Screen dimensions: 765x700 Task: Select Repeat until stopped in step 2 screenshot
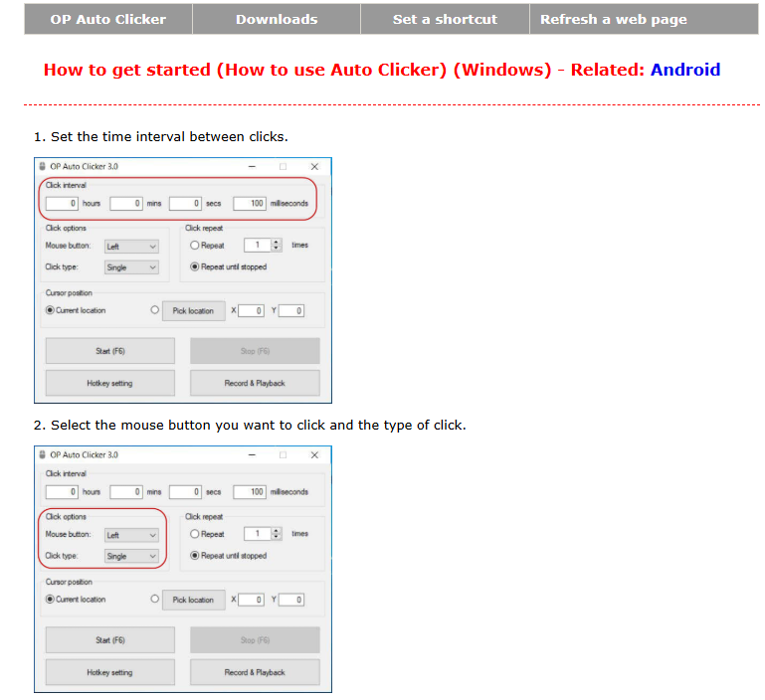pos(195,555)
